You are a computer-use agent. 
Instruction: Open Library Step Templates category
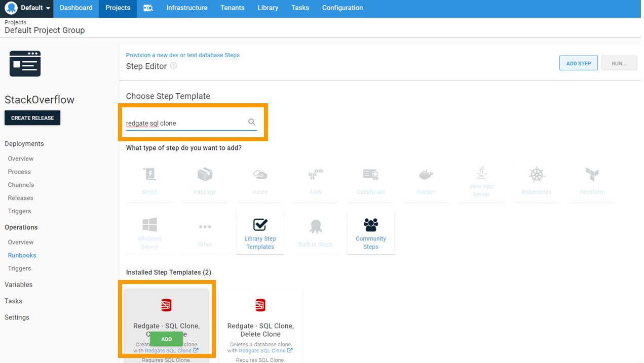click(x=260, y=232)
